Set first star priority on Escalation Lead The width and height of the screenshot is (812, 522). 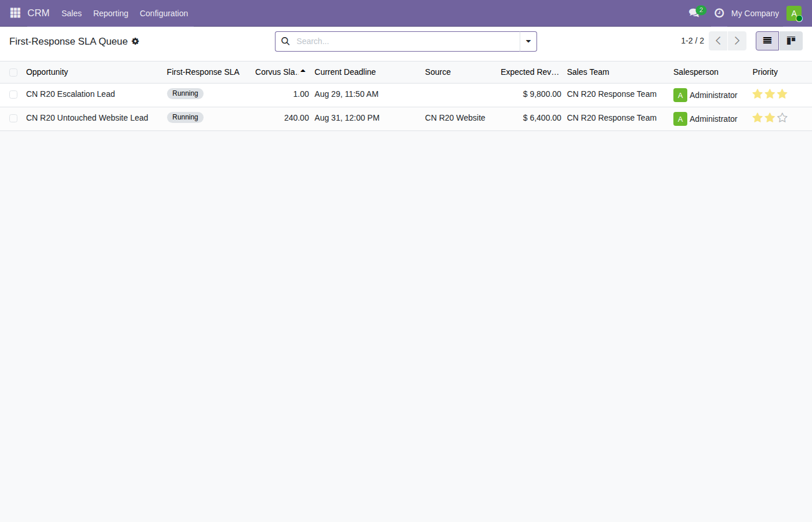[x=757, y=94]
